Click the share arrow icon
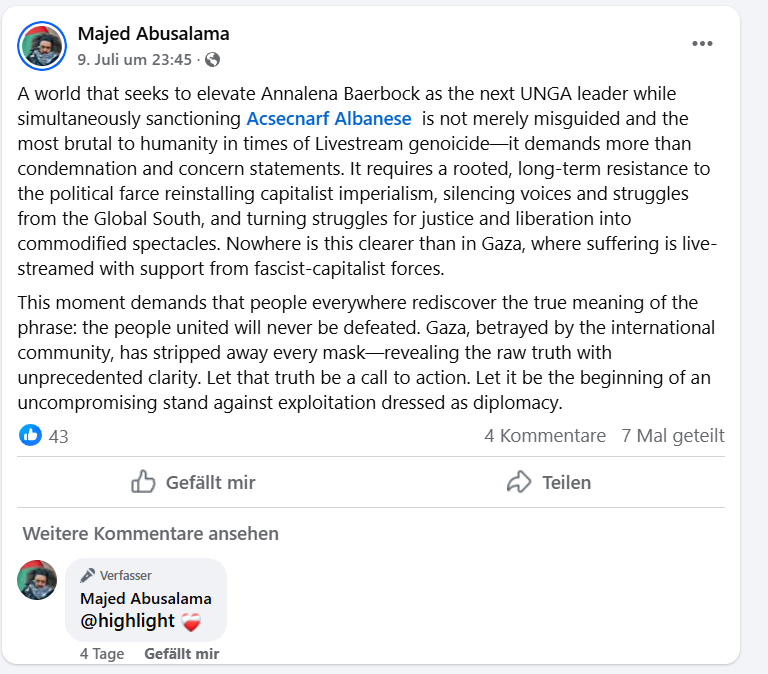768x674 pixels. pyautogui.click(x=519, y=482)
